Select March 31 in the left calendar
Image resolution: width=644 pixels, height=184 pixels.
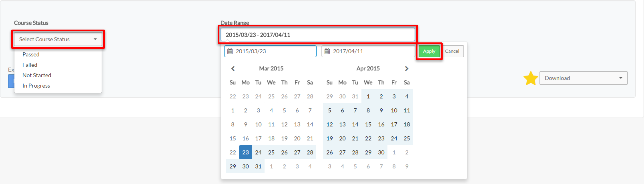[258, 166]
